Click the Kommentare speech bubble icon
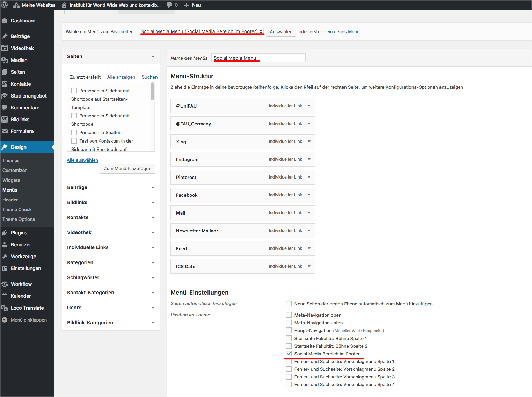532x397 pixels. pos(5,108)
